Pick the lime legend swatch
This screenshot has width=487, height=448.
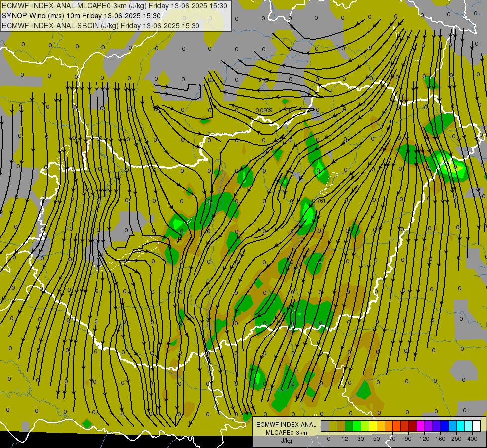365,426
